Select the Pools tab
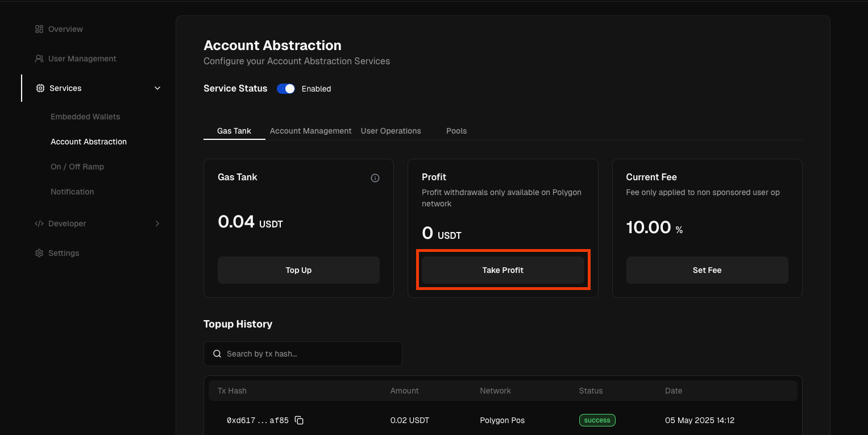868x435 pixels. (456, 131)
